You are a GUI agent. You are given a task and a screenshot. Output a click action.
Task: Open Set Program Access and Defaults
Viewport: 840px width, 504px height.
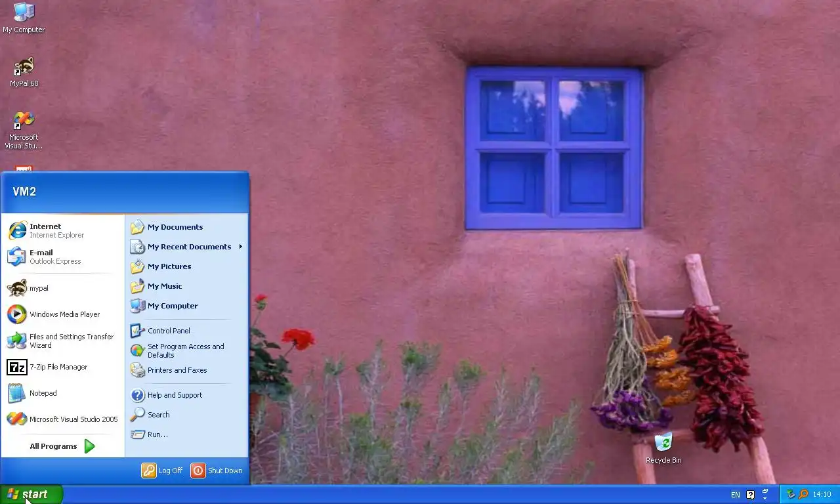(x=186, y=350)
